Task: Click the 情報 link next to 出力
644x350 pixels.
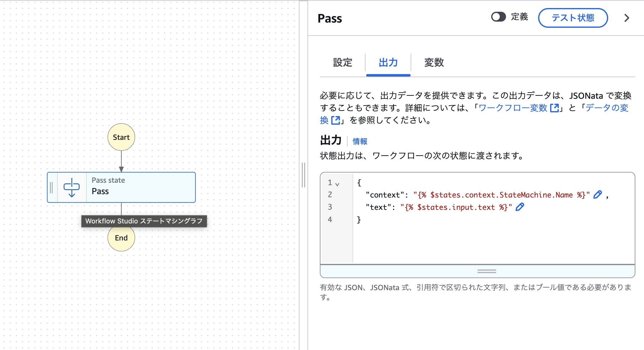Action: [x=360, y=141]
